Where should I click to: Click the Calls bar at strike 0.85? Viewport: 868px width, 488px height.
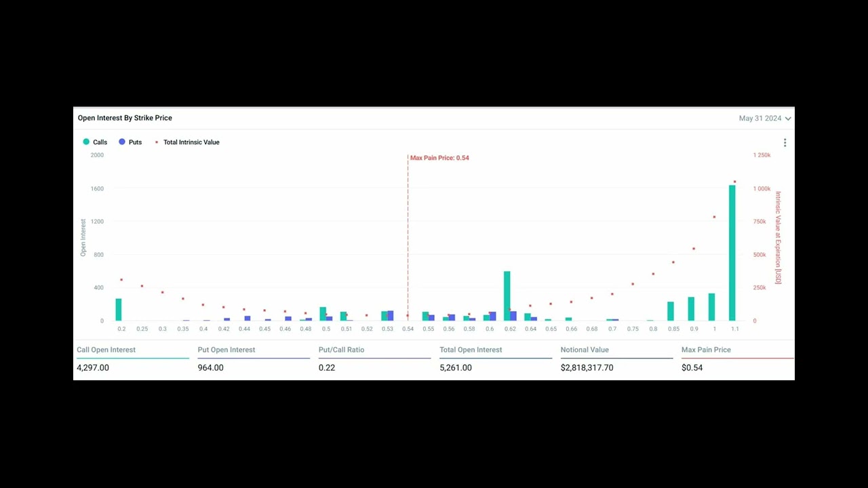671,311
